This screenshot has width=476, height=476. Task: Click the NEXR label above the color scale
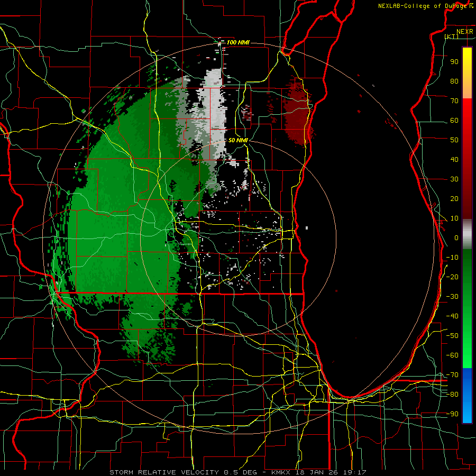click(464, 32)
